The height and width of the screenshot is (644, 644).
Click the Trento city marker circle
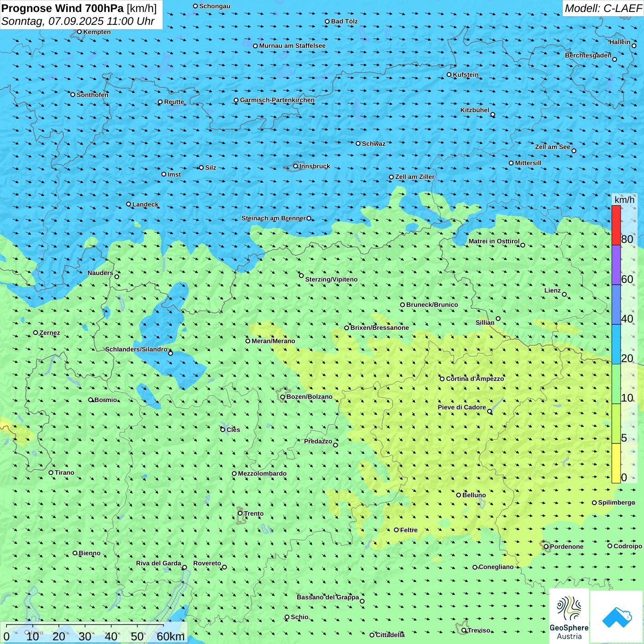coord(240,513)
